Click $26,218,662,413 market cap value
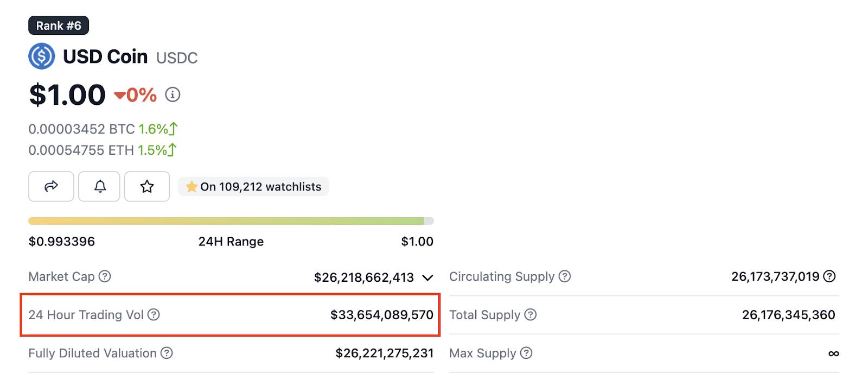The image size is (868, 392). click(x=364, y=277)
